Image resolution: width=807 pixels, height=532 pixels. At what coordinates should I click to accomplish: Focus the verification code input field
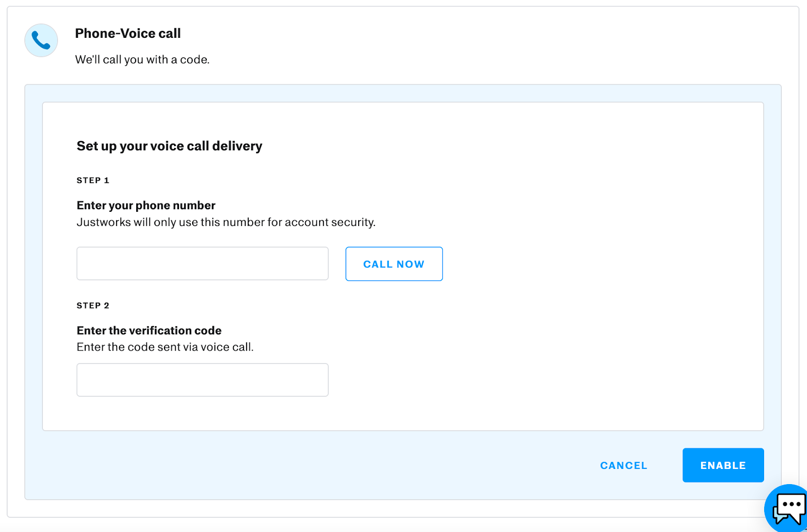[202, 380]
